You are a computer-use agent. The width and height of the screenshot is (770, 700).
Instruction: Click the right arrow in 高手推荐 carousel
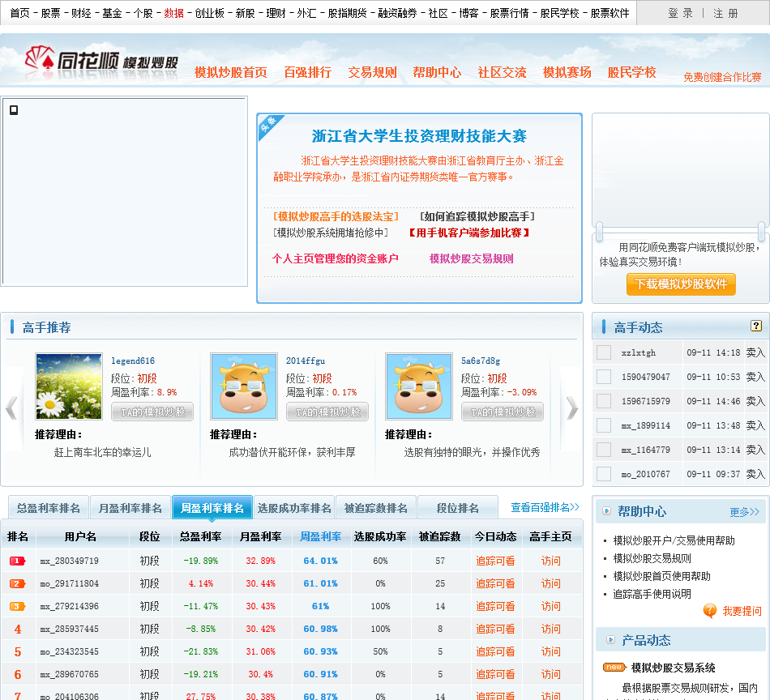pos(571,408)
